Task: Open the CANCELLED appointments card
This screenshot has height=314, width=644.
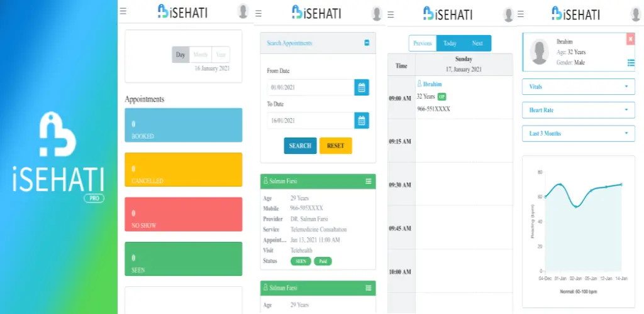Action: click(183, 170)
